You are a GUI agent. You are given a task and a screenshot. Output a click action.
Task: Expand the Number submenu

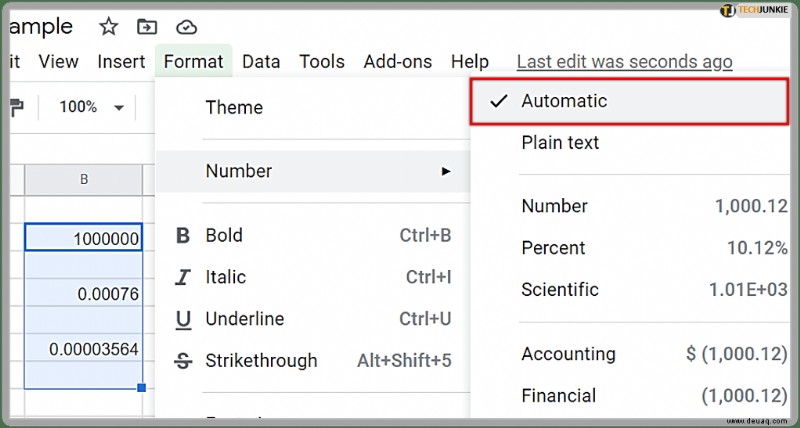click(312, 171)
